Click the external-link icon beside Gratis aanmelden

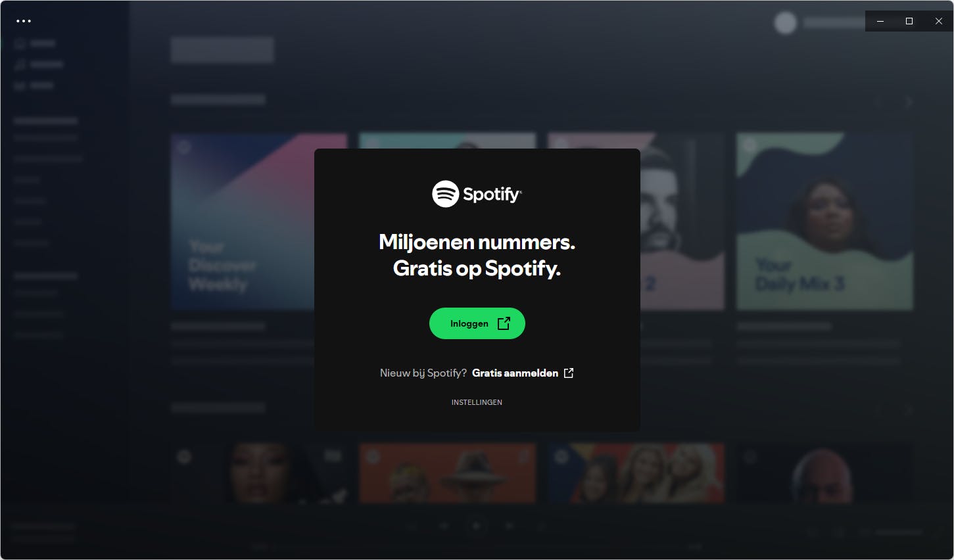pos(569,373)
